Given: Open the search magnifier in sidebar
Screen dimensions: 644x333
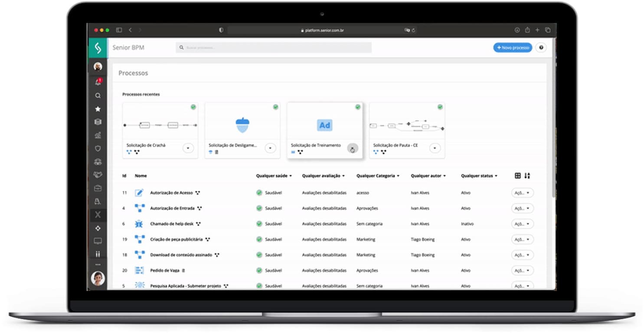Looking at the screenshot, I should (98, 96).
